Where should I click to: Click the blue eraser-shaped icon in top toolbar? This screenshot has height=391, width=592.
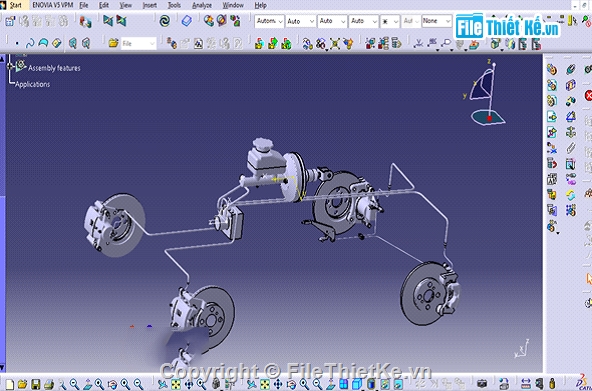(x=187, y=21)
